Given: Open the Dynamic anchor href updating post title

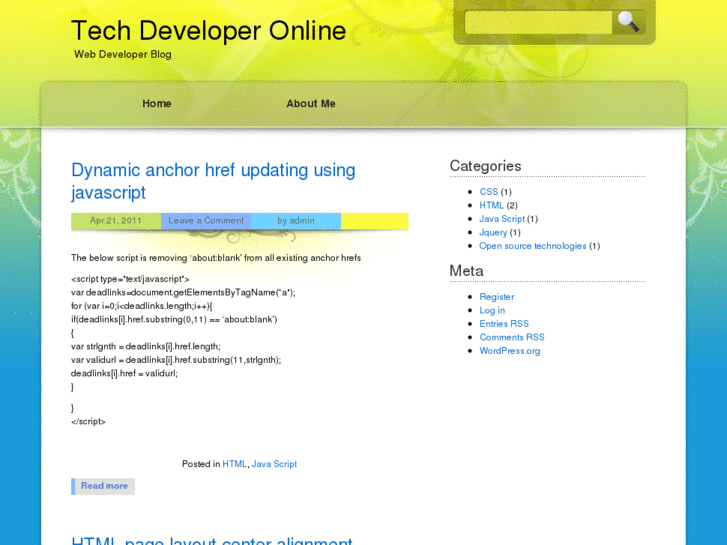Looking at the screenshot, I should coord(213,181).
